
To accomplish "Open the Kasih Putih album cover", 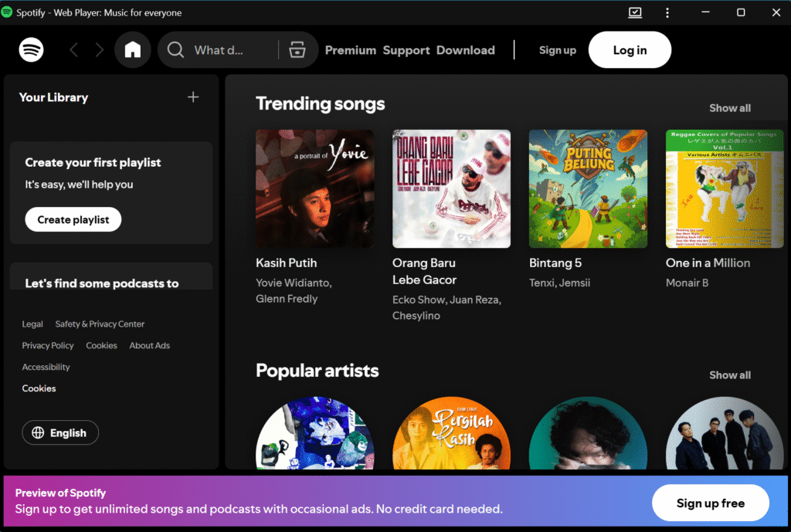I will [x=314, y=188].
